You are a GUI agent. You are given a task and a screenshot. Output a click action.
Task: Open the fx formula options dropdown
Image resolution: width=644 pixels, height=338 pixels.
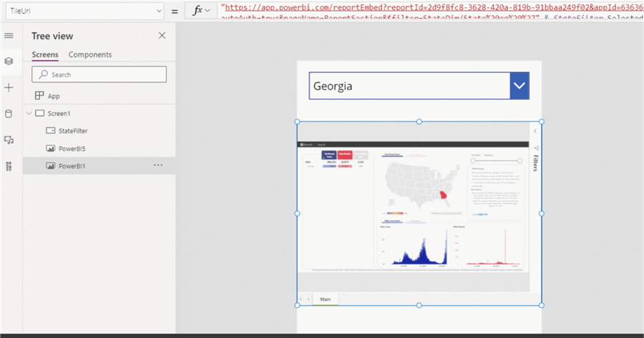pyautogui.click(x=201, y=11)
